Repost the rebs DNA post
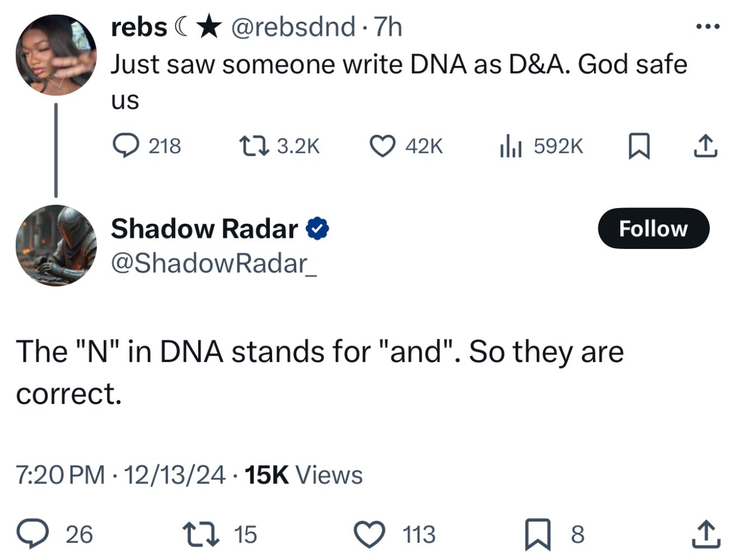This screenshot has height=560, width=739. pos(254,145)
